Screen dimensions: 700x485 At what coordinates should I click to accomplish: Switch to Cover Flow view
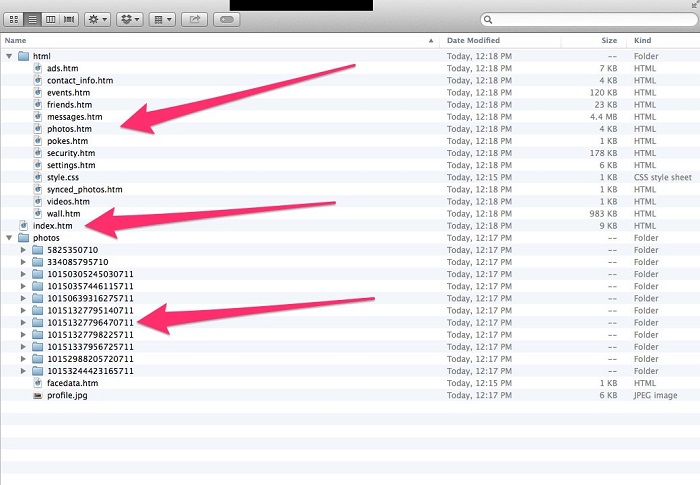point(69,20)
